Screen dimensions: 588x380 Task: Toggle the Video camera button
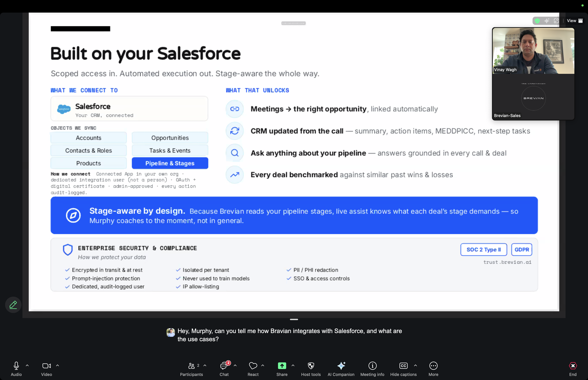point(46,369)
